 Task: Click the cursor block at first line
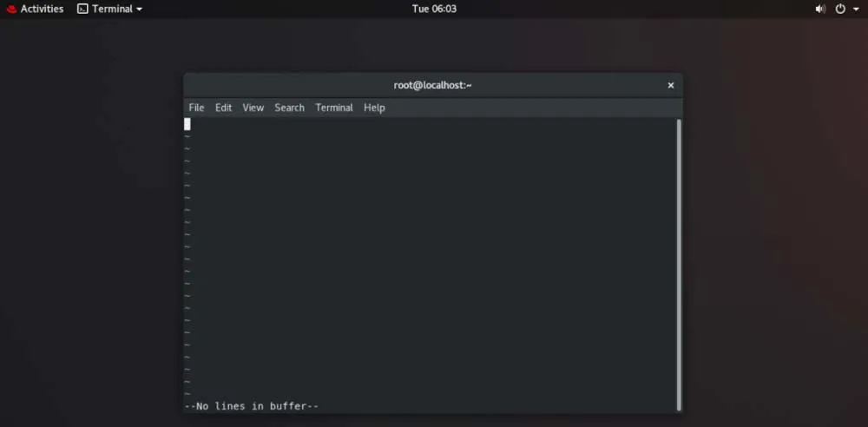[x=187, y=124]
